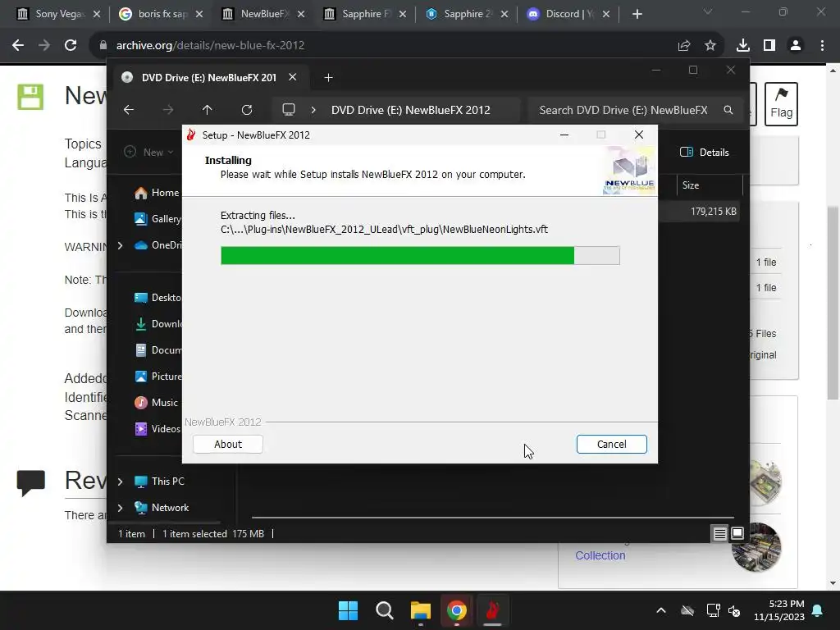Switch to the Sapphire 2 tab
The width and height of the screenshot is (840, 630).
coord(467,14)
